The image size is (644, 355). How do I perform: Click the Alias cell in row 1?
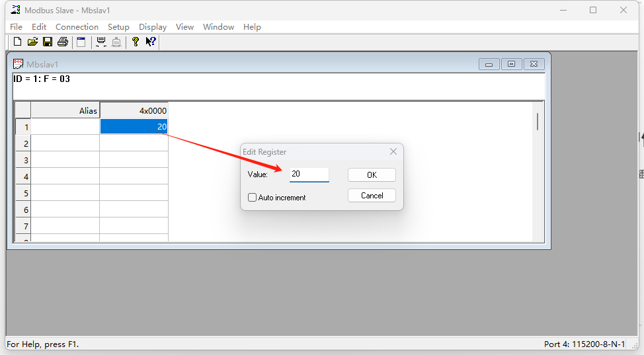[65, 126]
